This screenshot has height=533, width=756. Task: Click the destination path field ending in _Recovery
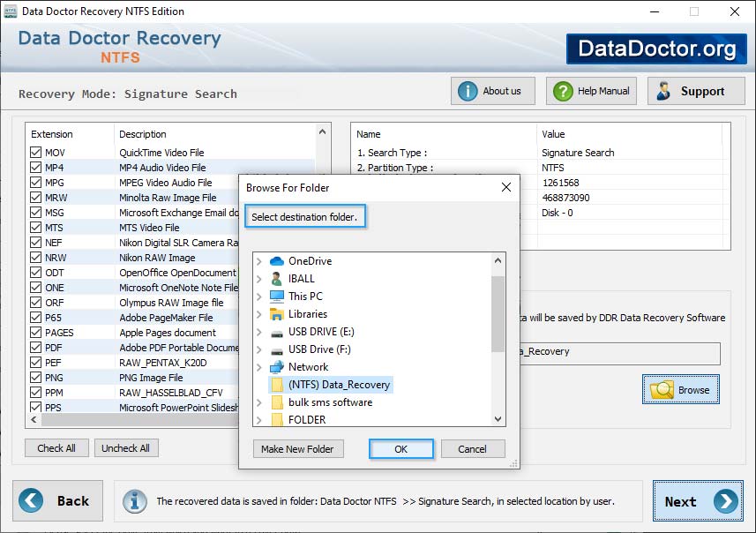[x=620, y=354]
